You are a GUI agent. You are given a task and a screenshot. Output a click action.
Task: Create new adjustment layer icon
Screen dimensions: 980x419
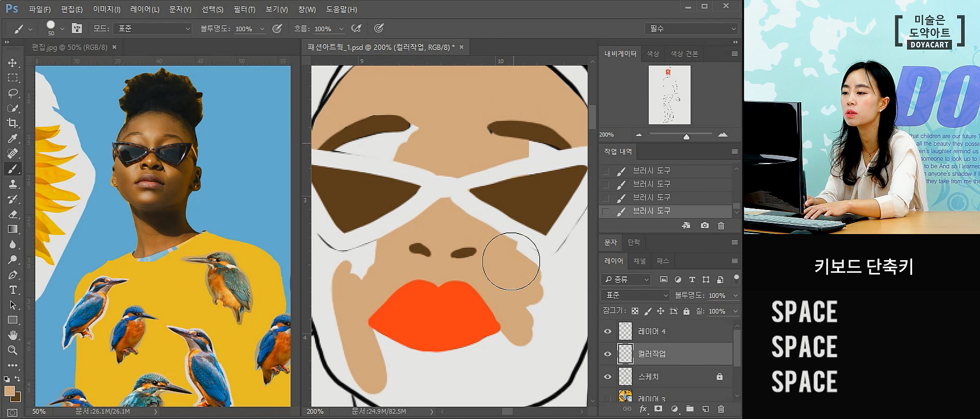(x=674, y=409)
